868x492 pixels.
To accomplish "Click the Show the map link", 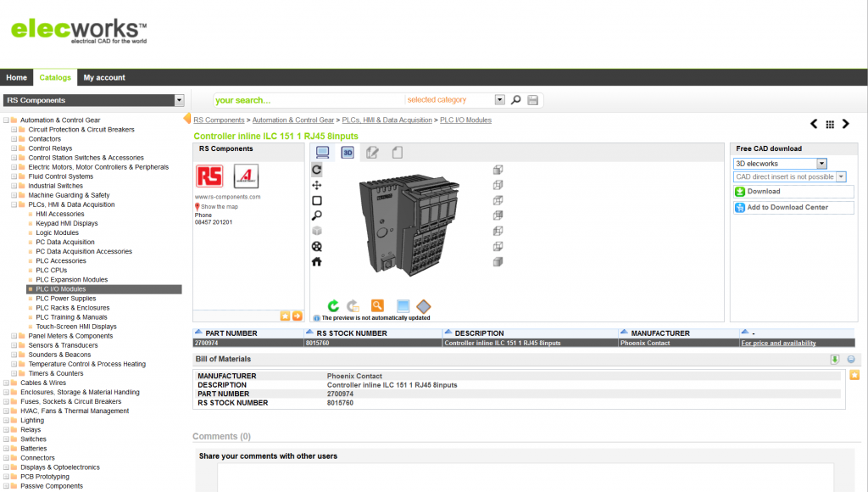I will pyautogui.click(x=220, y=207).
